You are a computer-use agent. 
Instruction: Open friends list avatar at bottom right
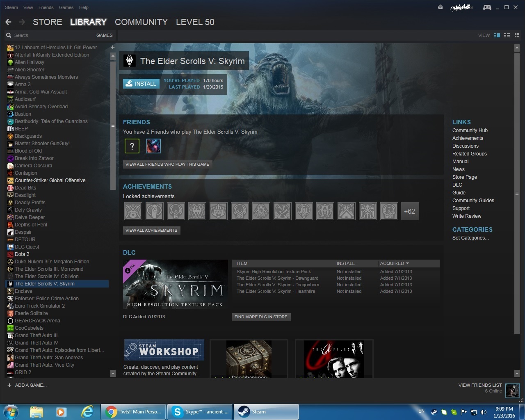coord(512,391)
